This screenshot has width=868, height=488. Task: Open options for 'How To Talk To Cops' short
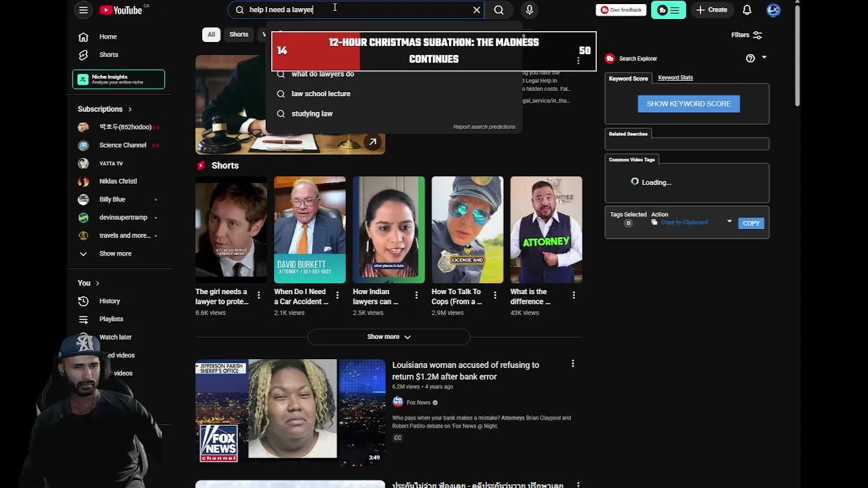click(x=495, y=296)
